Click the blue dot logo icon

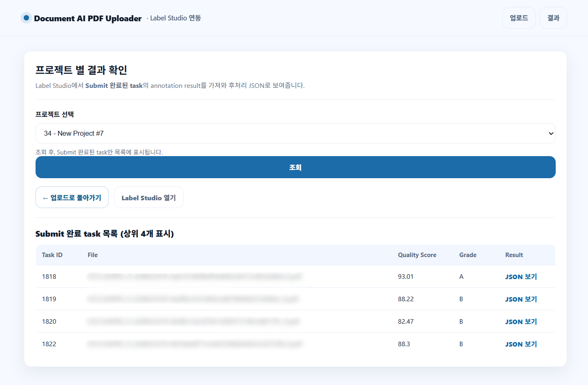[x=26, y=18]
